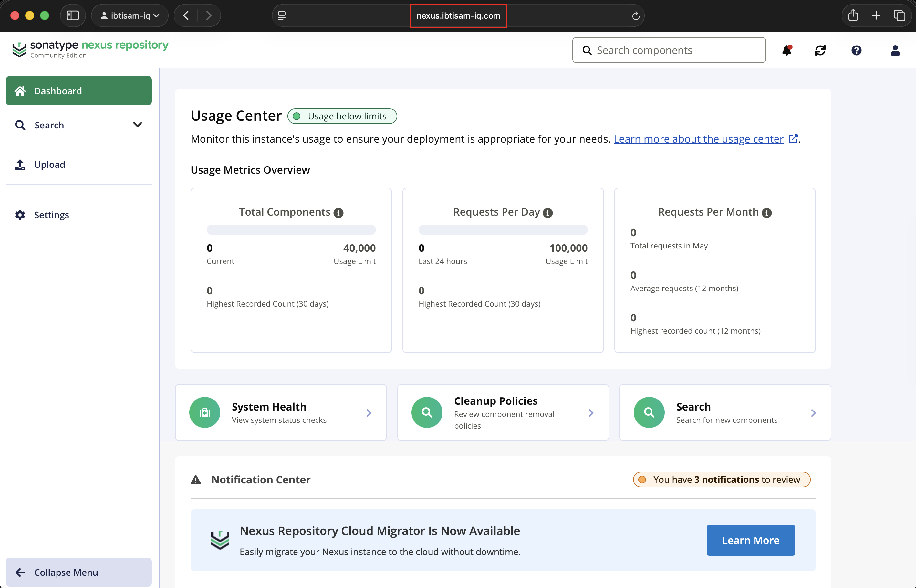Click the Requests Per Day progress bar
Image resolution: width=916 pixels, height=588 pixels.
tap(503, 229)
